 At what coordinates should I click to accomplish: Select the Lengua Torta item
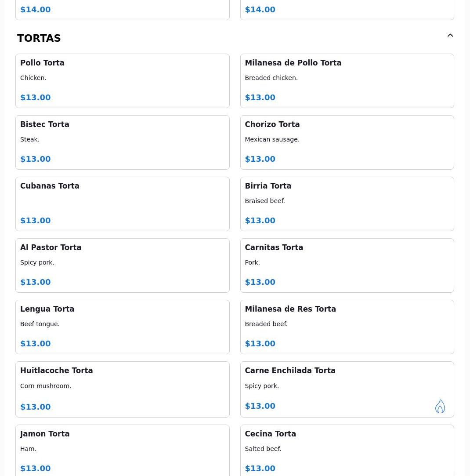tap(122, 327)
